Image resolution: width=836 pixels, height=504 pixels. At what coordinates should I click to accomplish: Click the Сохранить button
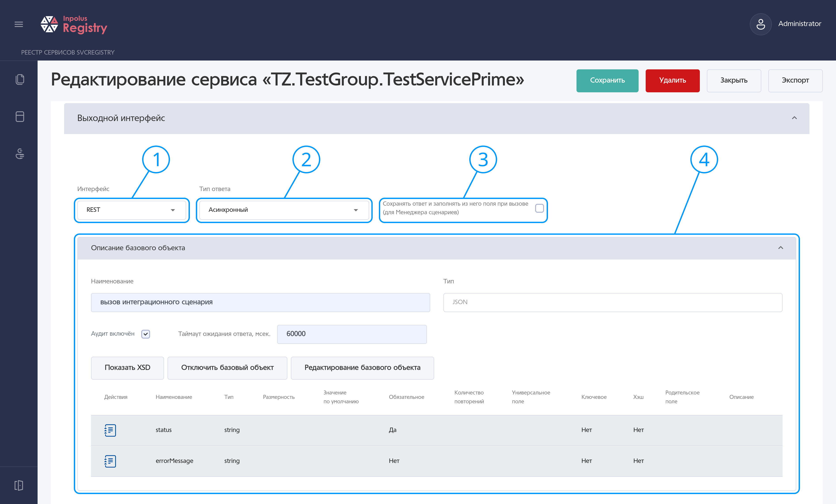[x=607, y=80]
